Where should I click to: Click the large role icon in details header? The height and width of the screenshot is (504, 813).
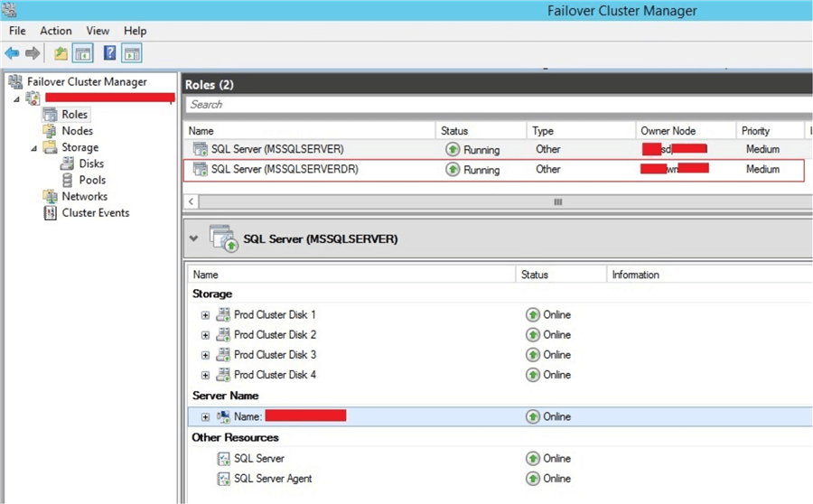(223, 238)
